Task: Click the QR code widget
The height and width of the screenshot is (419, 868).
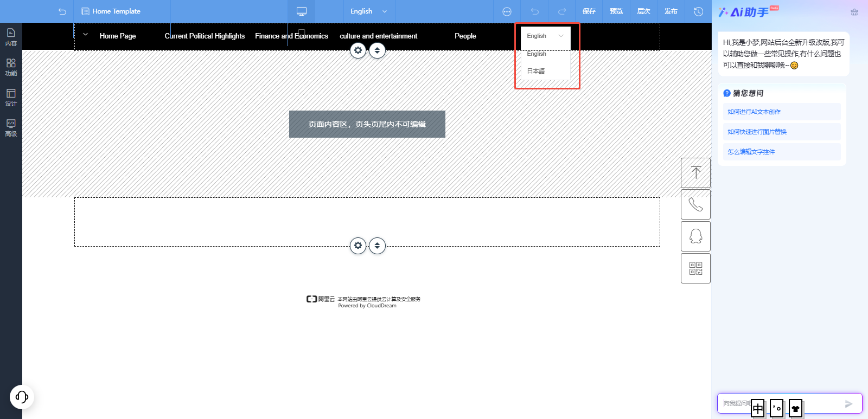Action: click(695, 268)
